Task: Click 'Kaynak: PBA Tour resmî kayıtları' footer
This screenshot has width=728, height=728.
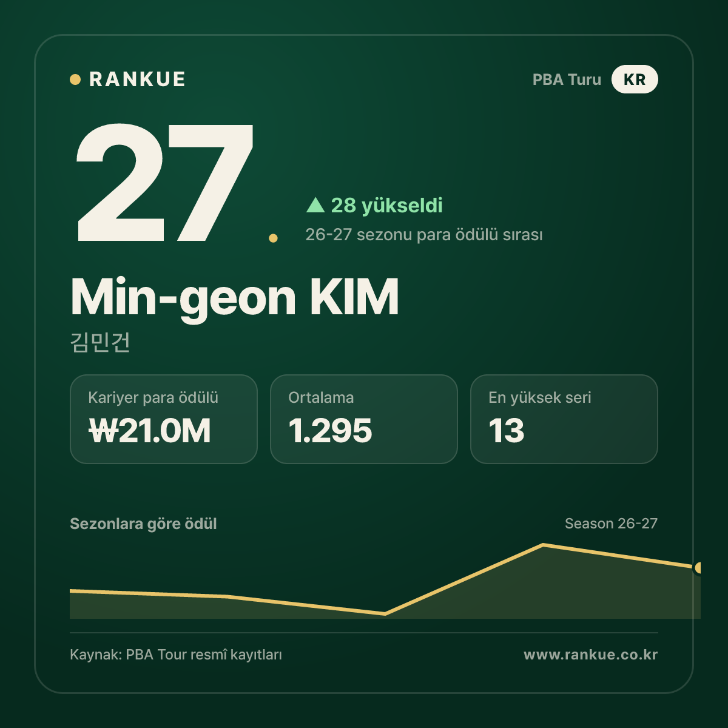Action: coord(176,655)
